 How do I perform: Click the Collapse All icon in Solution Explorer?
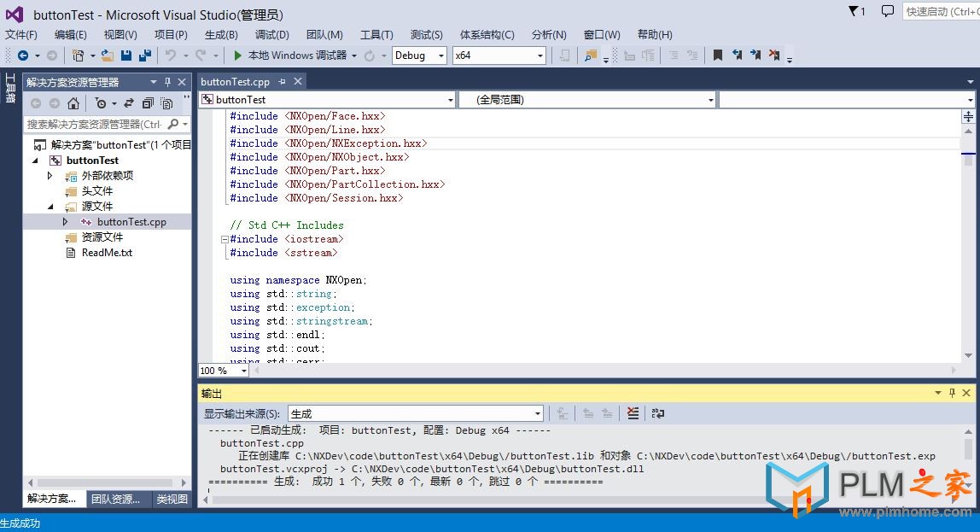pyautogui.click(x=148, y=103)
